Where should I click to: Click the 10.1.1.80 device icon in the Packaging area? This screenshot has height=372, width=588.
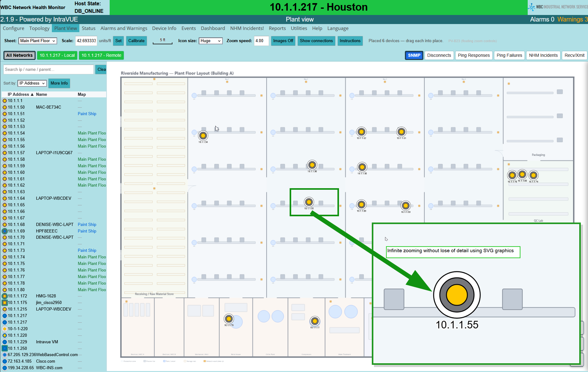click(x=522, y=174)
